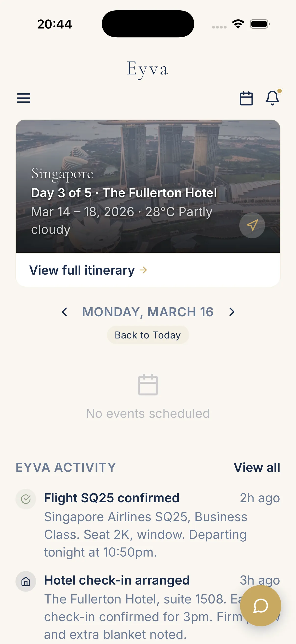This screenshot has height=644, width=296.
Task: Tap the house icon beside Hotel check-in
Action: pyautogui.click(x=26, y=581)
